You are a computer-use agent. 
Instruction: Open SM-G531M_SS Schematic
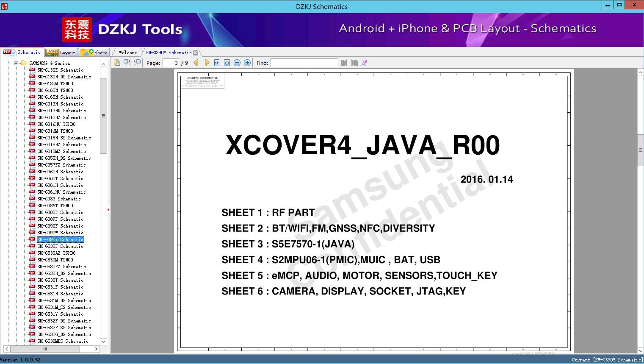(x=64, y=307)
